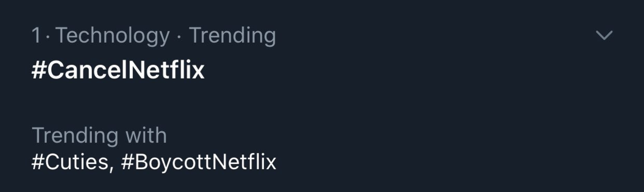Show tweets tagged #BoycottNetflix
644x192 pixels.
point(198,162)
